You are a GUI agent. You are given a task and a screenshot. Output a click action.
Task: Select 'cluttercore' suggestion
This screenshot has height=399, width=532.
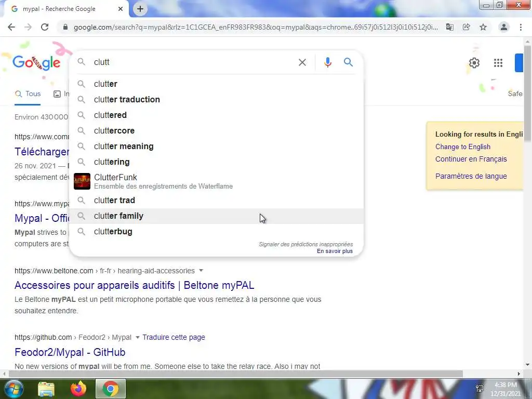tap(216, 130)
